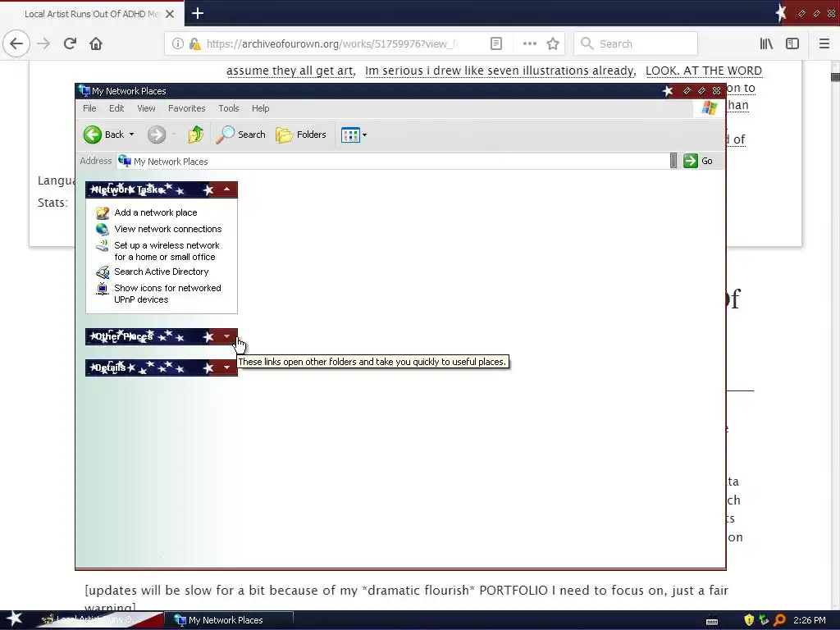Open a new Firefox tab

click(x=198, y=13)
